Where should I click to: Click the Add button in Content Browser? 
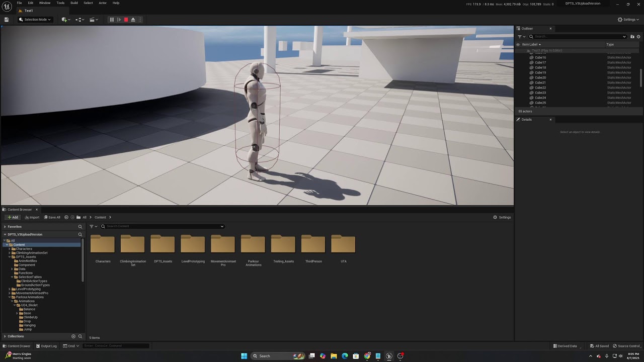13,217
